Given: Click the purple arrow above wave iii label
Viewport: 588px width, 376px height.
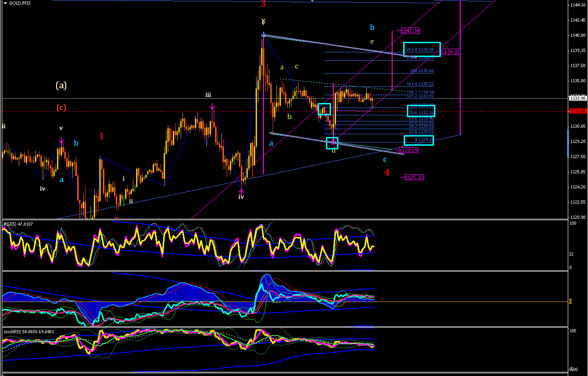Looking at the screenshot, I should [x=212, y=107].
